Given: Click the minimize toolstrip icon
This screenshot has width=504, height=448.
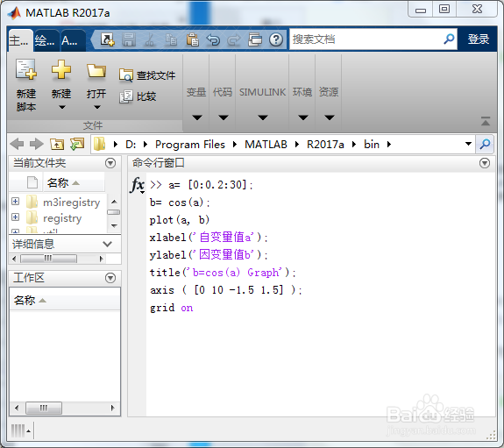Looking at the screenshot, I should (x=486, y=121).
